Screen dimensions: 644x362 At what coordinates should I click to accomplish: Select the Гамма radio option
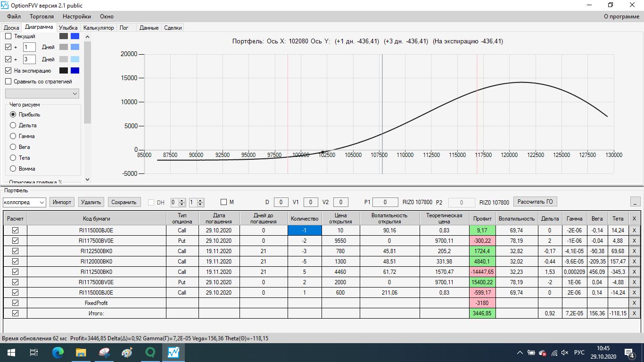13,136
